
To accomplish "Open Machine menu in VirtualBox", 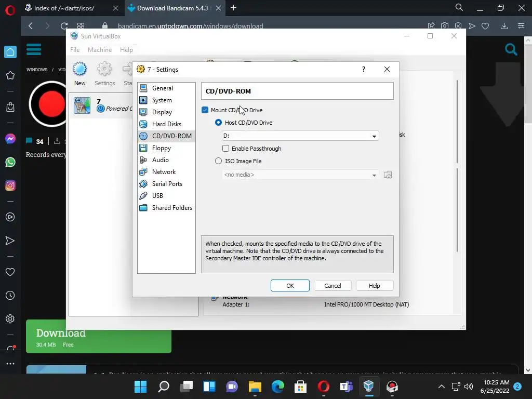I will 100,50.
